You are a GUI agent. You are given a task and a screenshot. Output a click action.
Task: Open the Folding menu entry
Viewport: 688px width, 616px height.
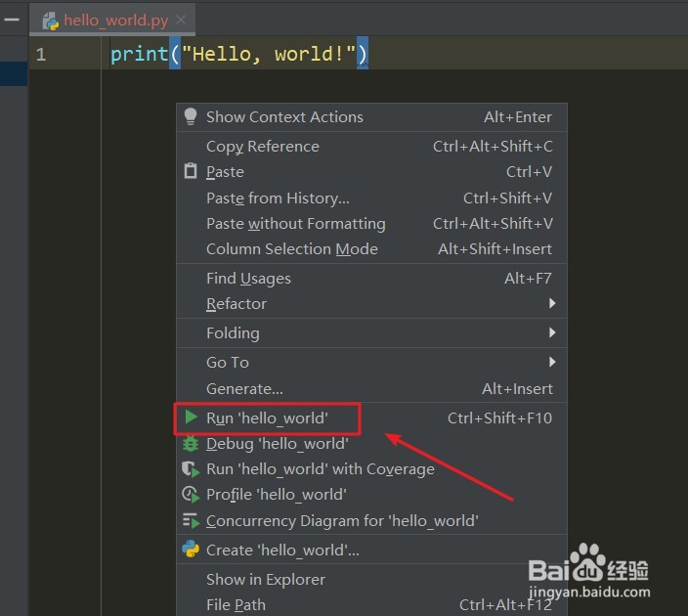pyautogui.click(x=371, y=332)
